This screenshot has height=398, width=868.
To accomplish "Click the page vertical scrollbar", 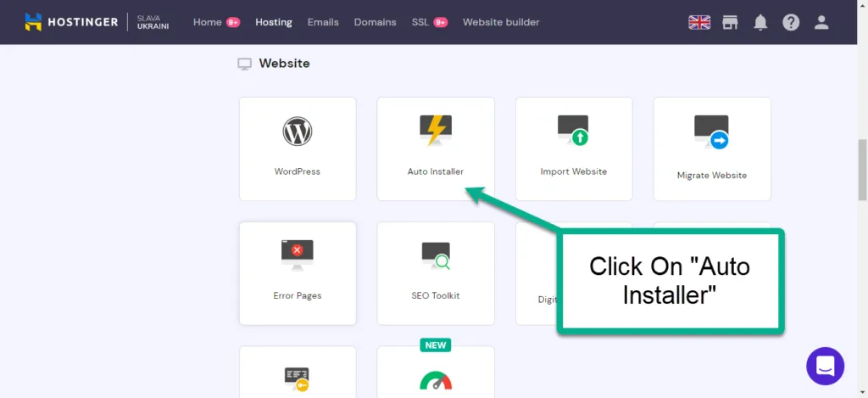I will (862, 170).
